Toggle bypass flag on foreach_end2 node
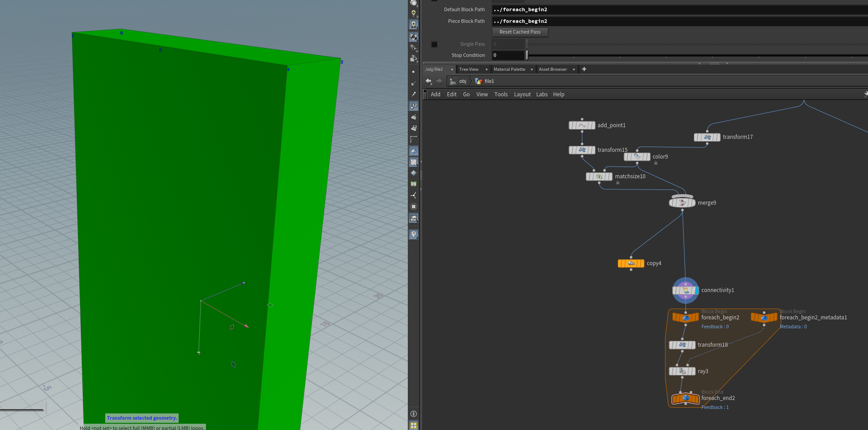Screen dimensions: 868x430 (675, 398)
